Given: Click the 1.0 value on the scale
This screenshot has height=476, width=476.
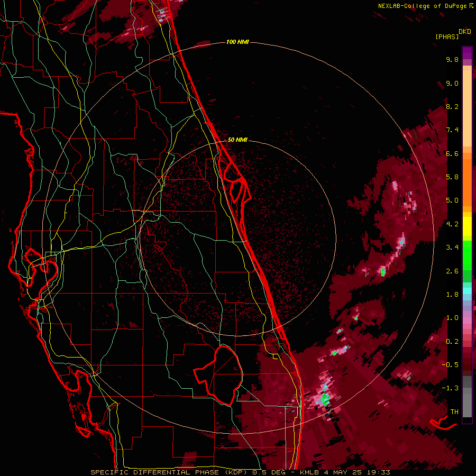Looking at the screenshot, I should 452,318.
